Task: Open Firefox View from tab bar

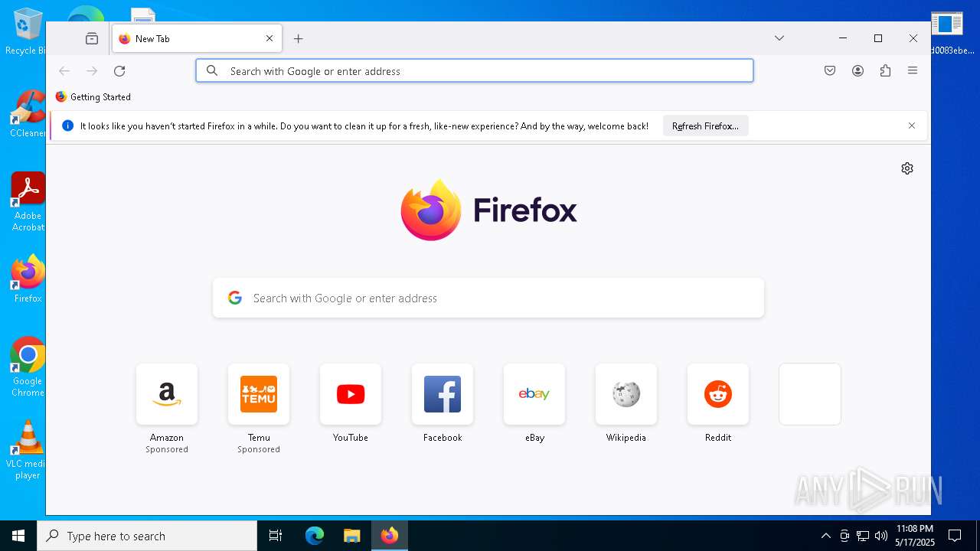Action: [92, 38]
